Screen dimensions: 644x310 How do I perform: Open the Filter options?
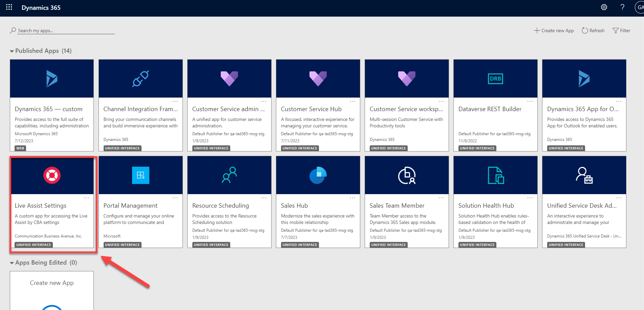click(621, 30)
